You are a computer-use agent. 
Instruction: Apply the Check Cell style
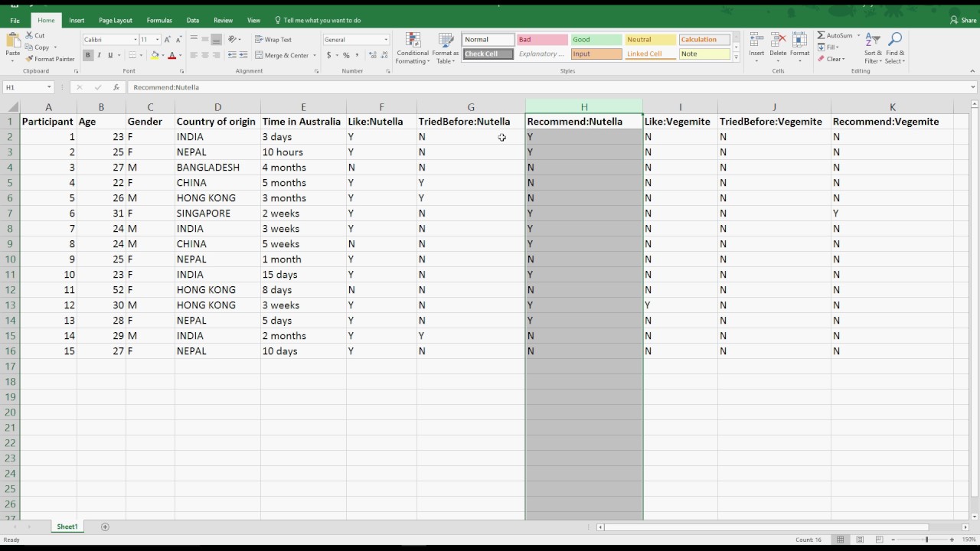coord(488,54)
